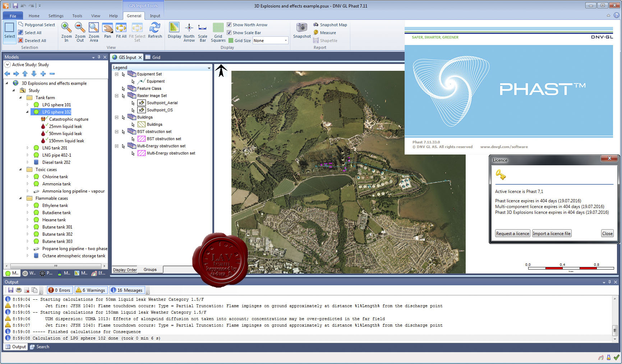Switch to the Search tab at bottom
Screen dimensions: 622x364
coord(40,347)
